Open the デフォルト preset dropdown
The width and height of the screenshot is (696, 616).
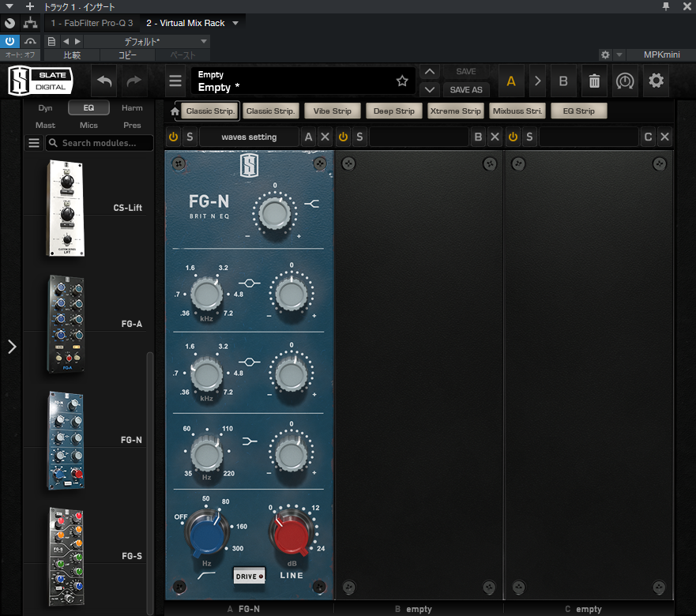[147, 41]
